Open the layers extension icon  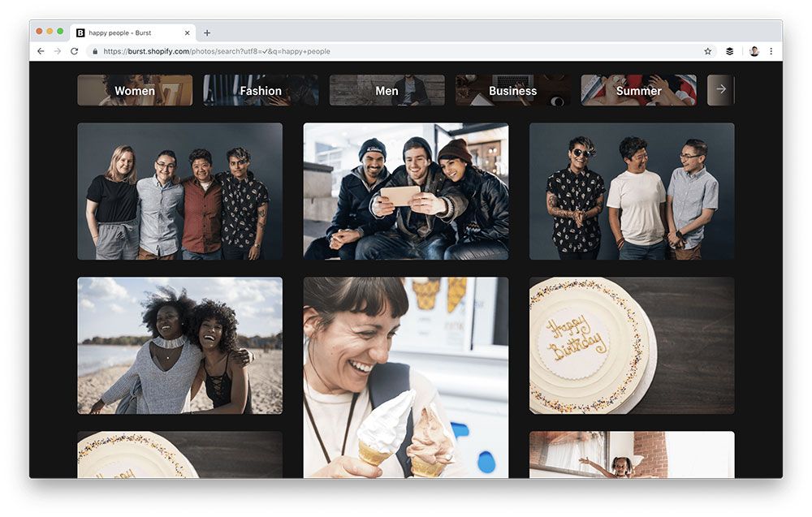730,51
